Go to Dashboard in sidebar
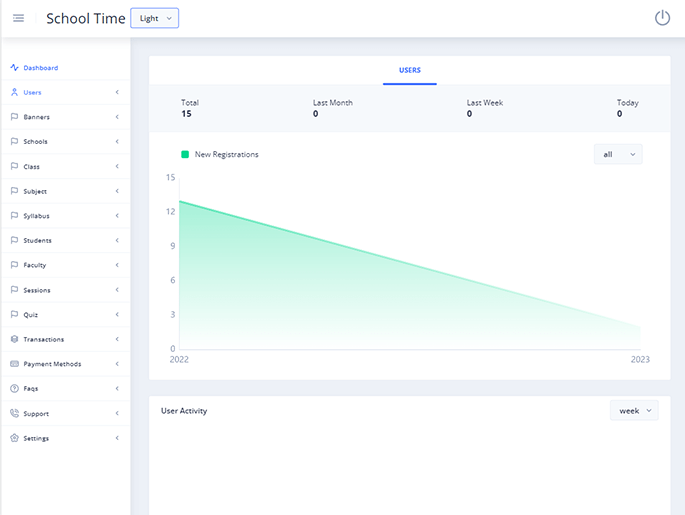685x515 pixels. click(x=66, y=68)
